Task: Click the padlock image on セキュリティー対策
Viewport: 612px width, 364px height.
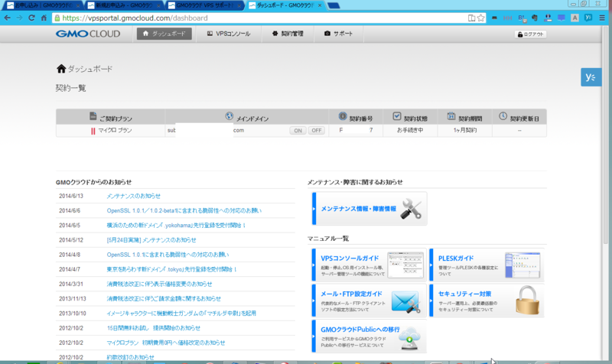Action: [527, 301]
